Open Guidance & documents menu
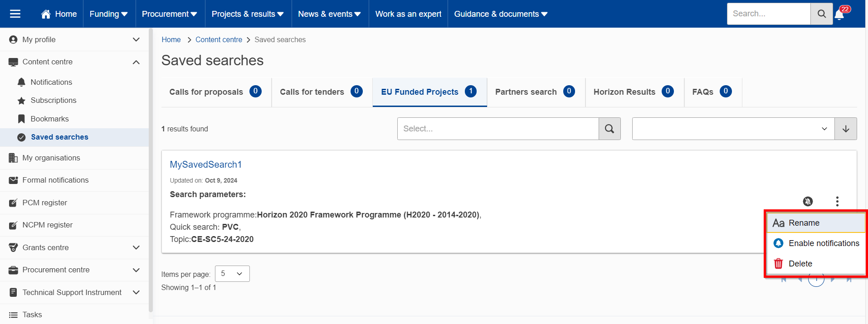This screenshot has height=324, width=868. (x=501, y=14)
